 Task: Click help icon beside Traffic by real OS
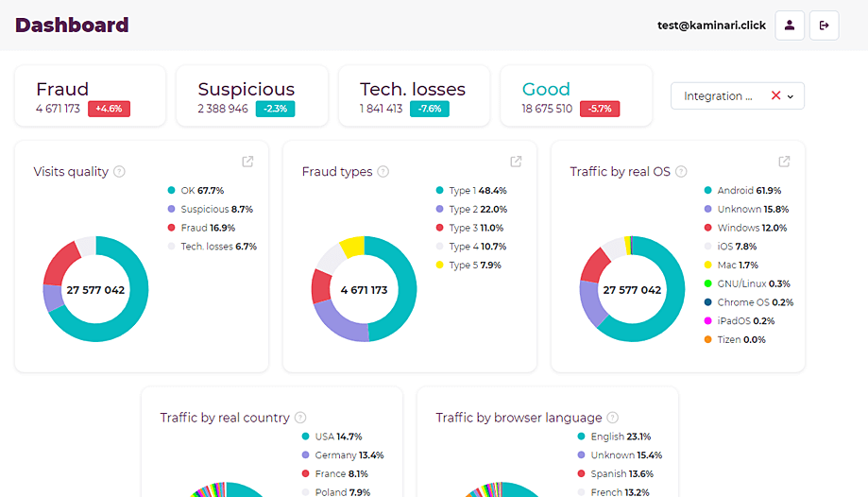tap(681, 172)
